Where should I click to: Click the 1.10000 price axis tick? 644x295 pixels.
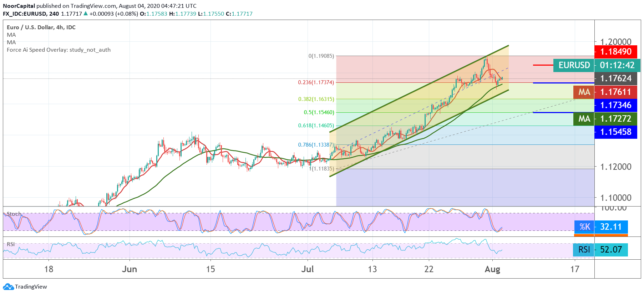(x=616, y=198)
